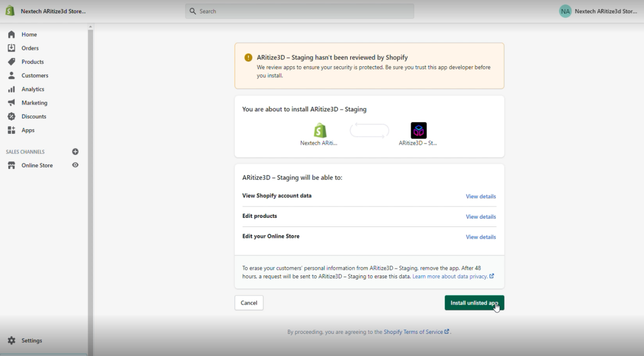
Task: Click the Orders inbox icon
Action: (11, 48)
